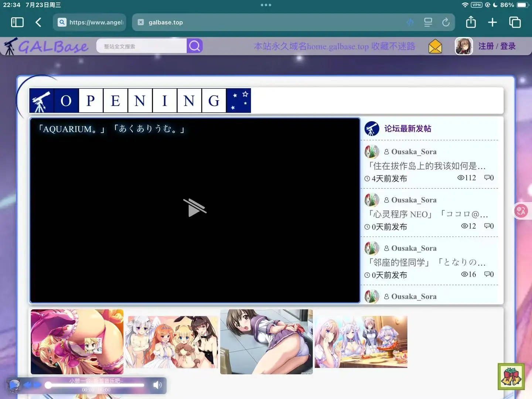Open the permanent domain home.galbase.top notice
The width and height of the screenshot is (532, 399).
pyautogui.click(x=334, y=46)
